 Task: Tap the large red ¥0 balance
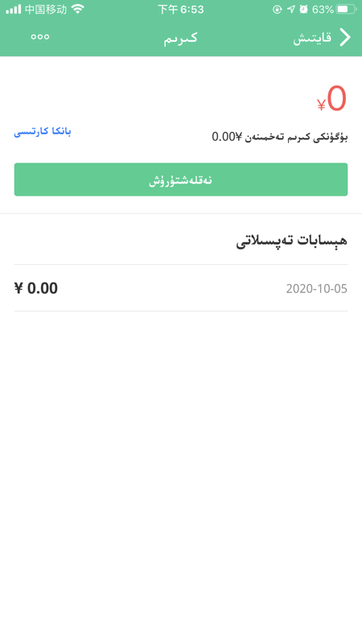332,99
